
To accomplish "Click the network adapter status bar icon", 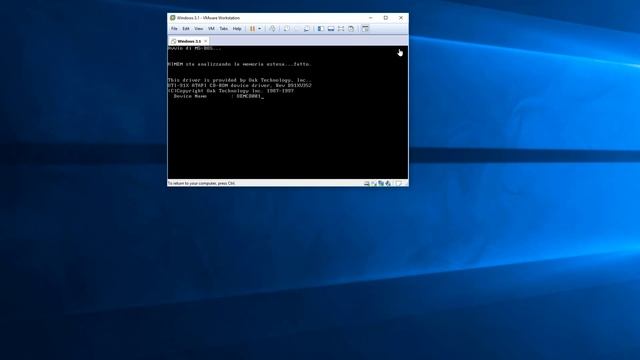I will tap(381, 184).
